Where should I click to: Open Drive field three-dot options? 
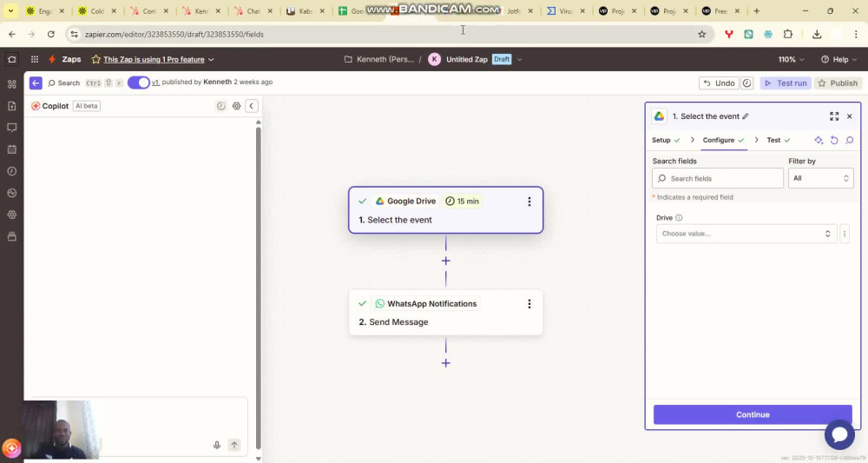coord(845,234)
